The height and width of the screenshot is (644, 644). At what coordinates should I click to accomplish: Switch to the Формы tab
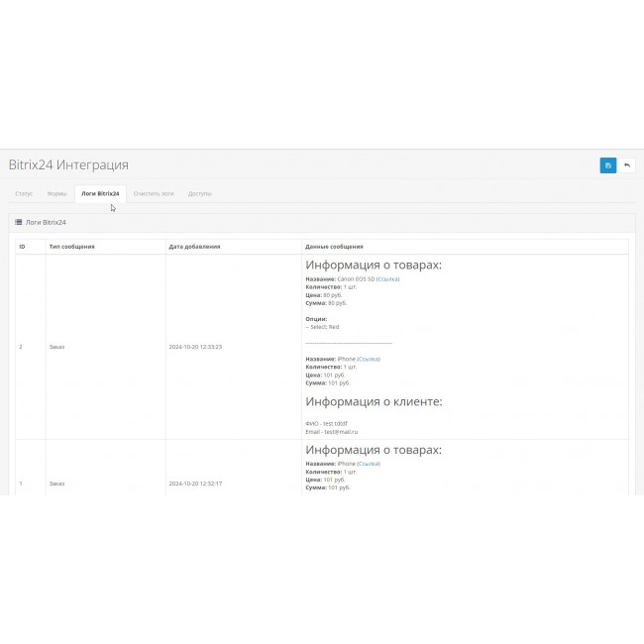(x=56, y=193)
